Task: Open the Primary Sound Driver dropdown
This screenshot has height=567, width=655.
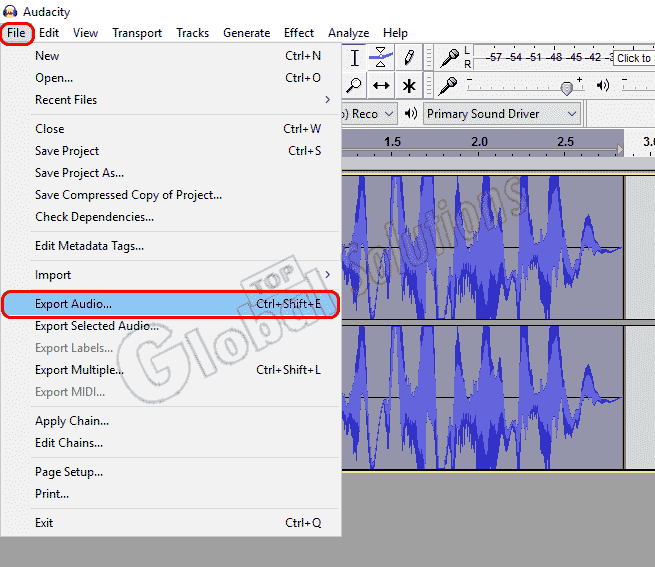Action: (502, 114)
